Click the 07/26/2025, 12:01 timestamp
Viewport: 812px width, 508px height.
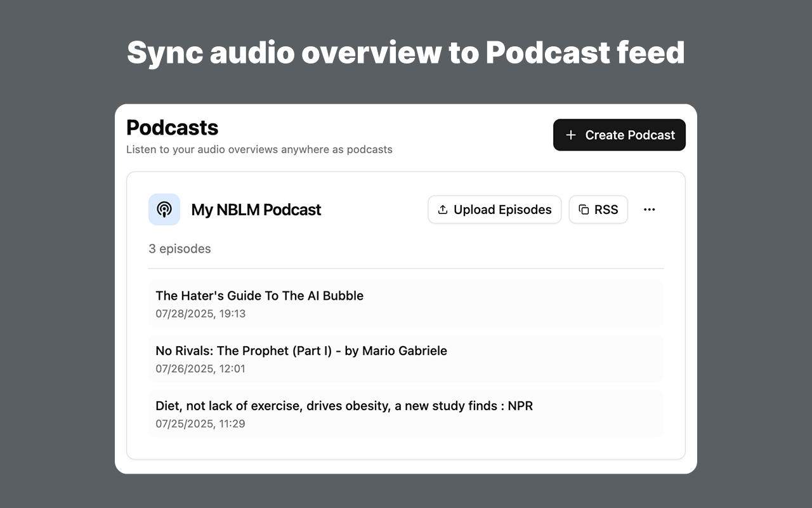coord(200,369)
